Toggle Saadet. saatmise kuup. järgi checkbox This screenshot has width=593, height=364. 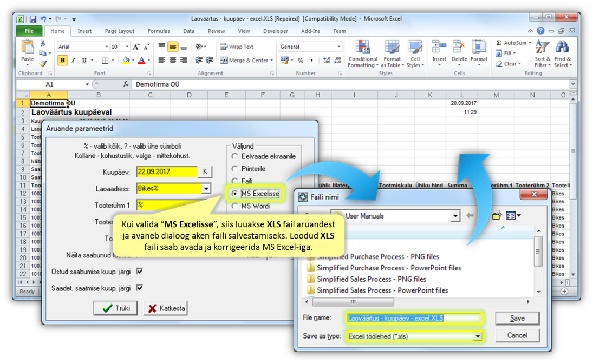(140, 288)
